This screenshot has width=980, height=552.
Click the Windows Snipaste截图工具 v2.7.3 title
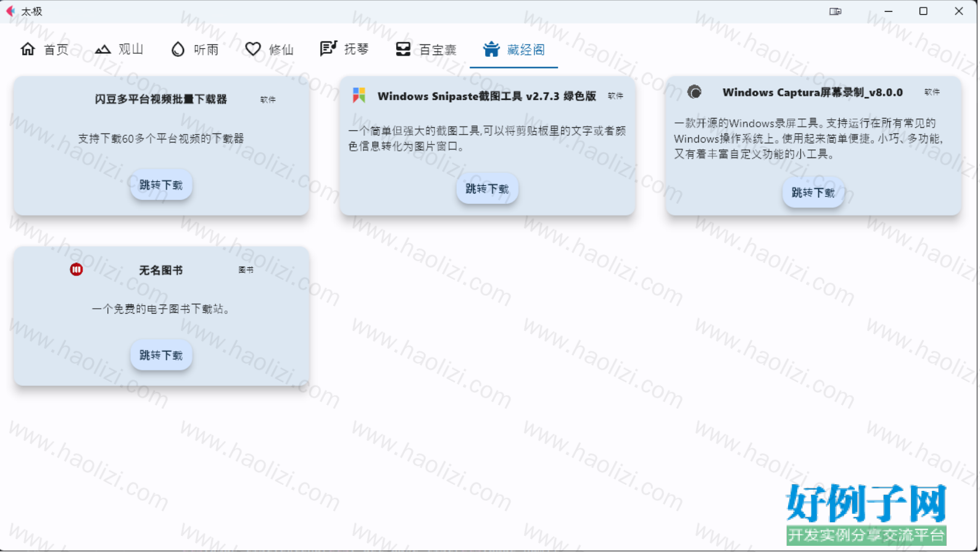coord(487,96)
